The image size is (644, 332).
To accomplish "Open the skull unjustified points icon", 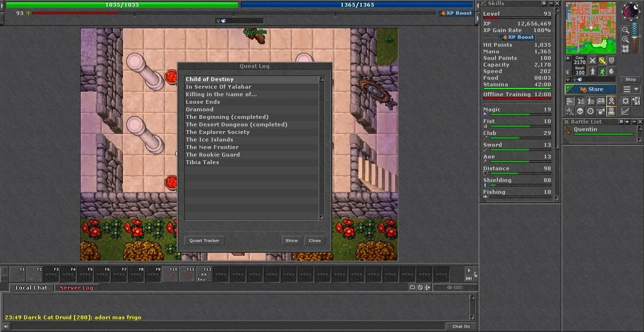I will coord(580,111).
